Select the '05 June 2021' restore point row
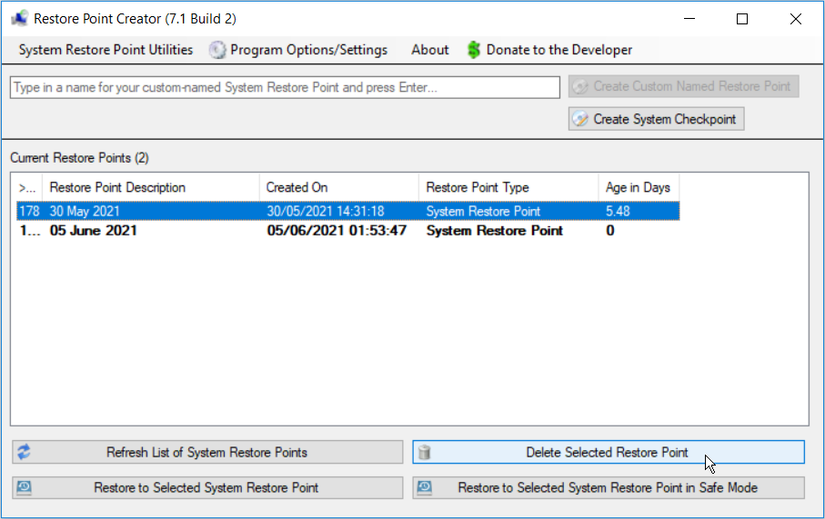Image resolution: width=825 pixels, height=519 pixels. click(x=348, y=231)
